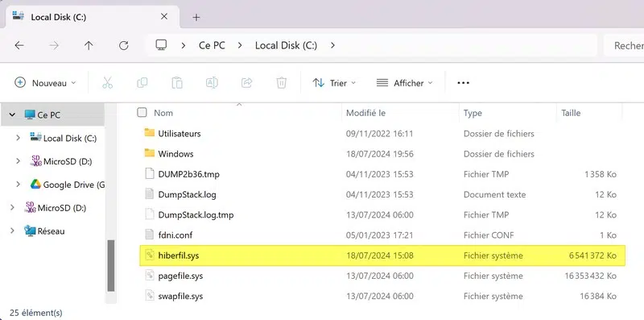Expand MicroSD (D:) under Ce PC

point(18,161)
